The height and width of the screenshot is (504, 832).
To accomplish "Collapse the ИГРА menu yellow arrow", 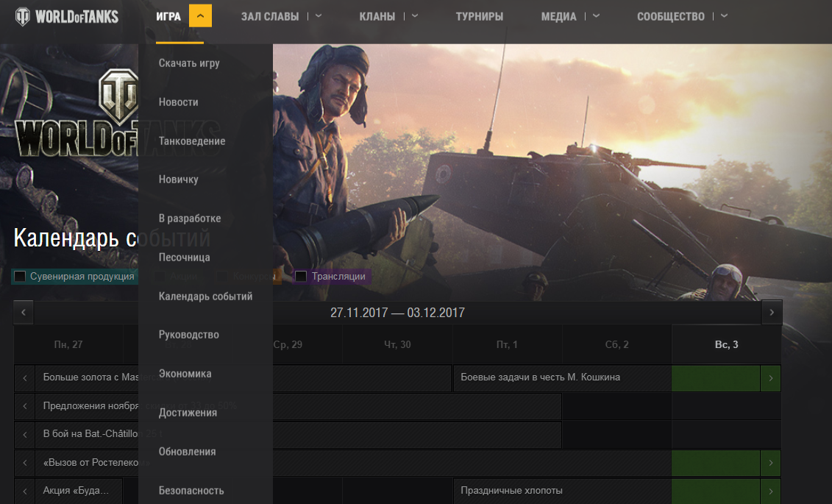I will [x=200, y=16].
